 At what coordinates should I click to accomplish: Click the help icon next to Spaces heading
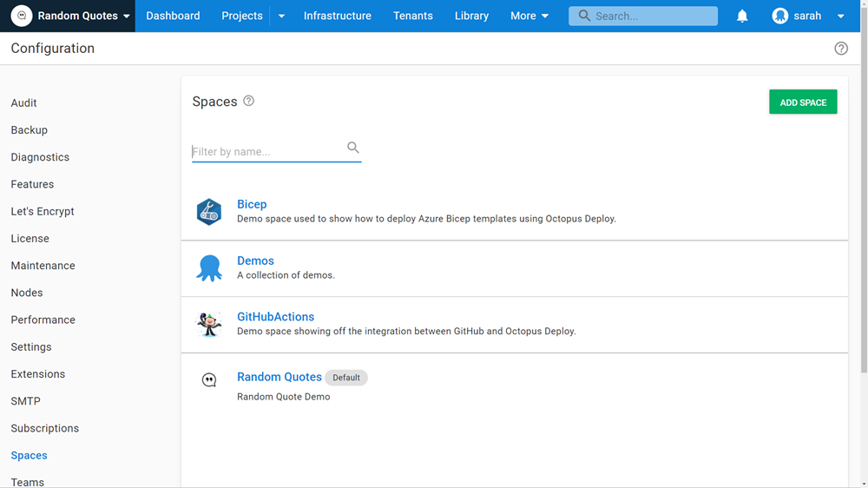(x=248, y=101)
